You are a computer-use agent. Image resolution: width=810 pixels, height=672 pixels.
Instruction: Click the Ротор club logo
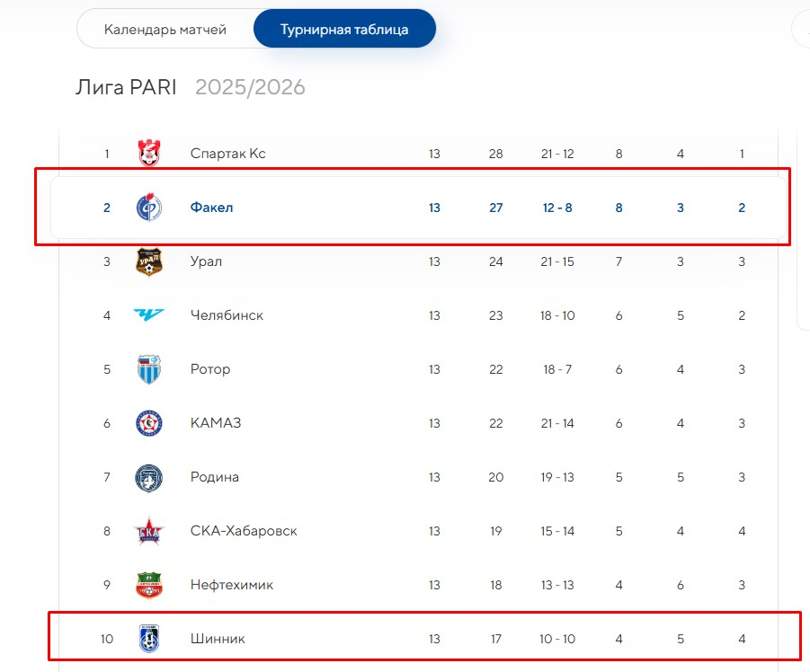[148, 369]
